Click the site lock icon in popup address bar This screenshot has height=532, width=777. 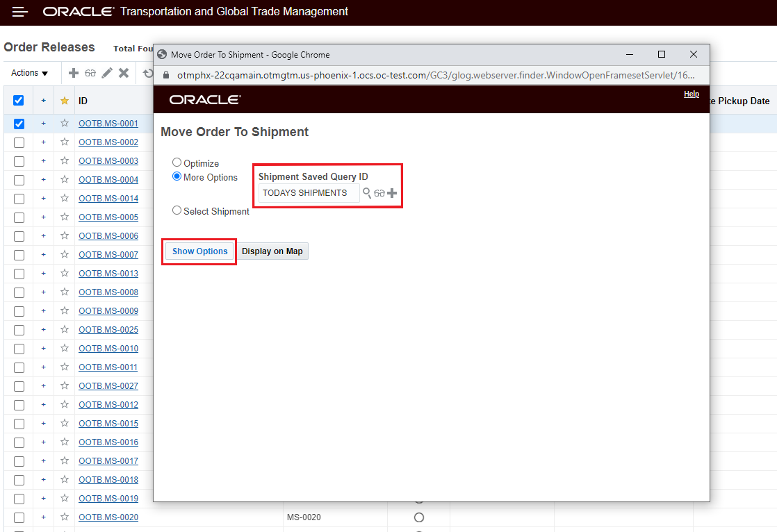[x=166, y=75]
